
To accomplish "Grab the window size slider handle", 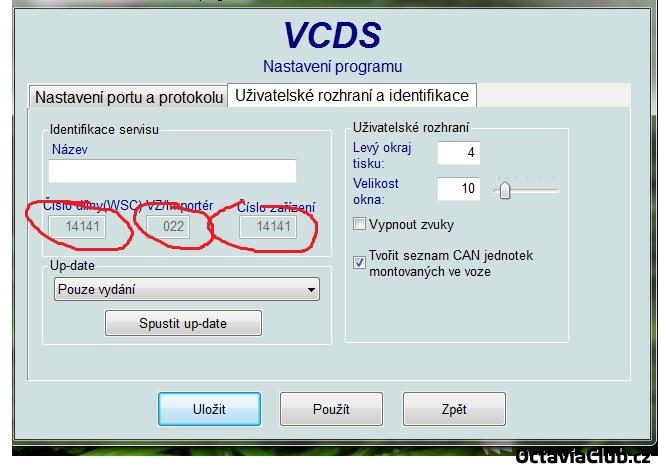I will coord(505,189).
